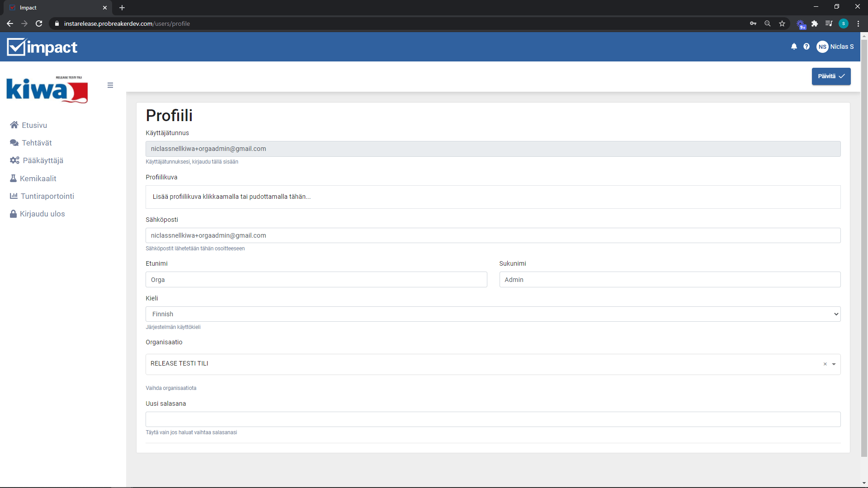This screenshot has height=488, width=868.
Task: Go to Etusivu in sidebar
Action: click(34, 125)
